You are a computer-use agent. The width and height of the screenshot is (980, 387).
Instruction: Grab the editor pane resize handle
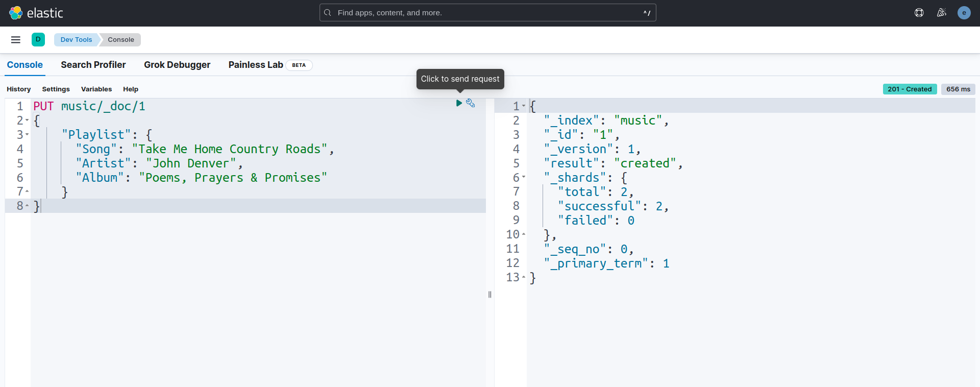coord(490,295)
